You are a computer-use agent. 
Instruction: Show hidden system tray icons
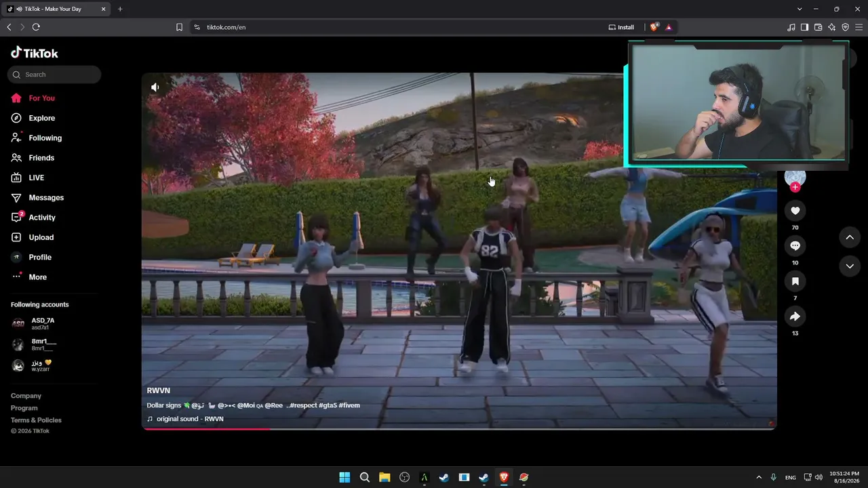click(x=758, y=477)
